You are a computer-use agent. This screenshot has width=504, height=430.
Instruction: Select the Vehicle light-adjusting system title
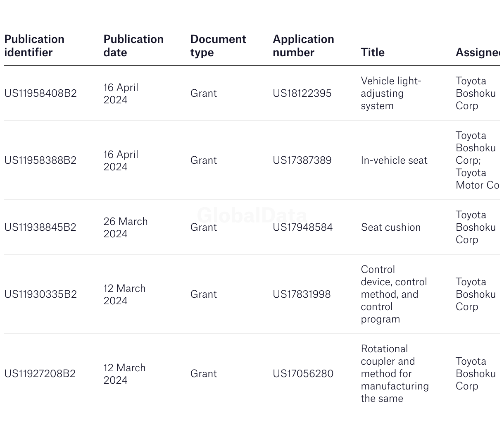point(391,93)
